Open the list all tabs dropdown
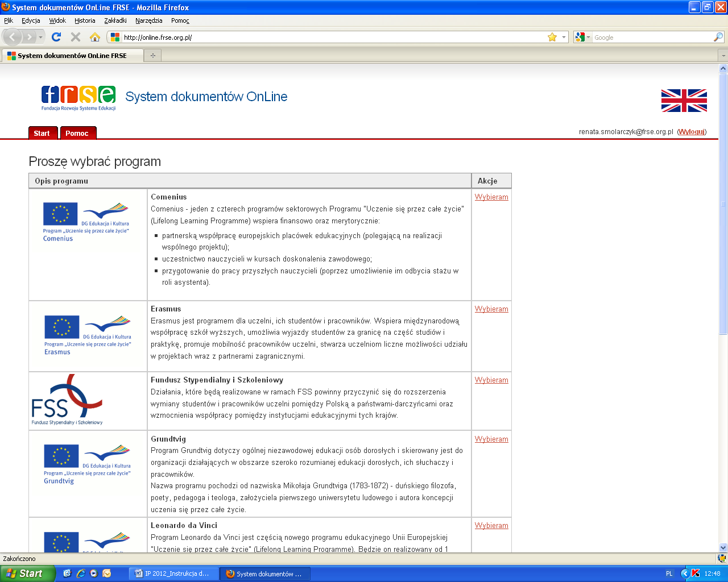The height and width of the screenshot is (582, 728). [723, 56]
